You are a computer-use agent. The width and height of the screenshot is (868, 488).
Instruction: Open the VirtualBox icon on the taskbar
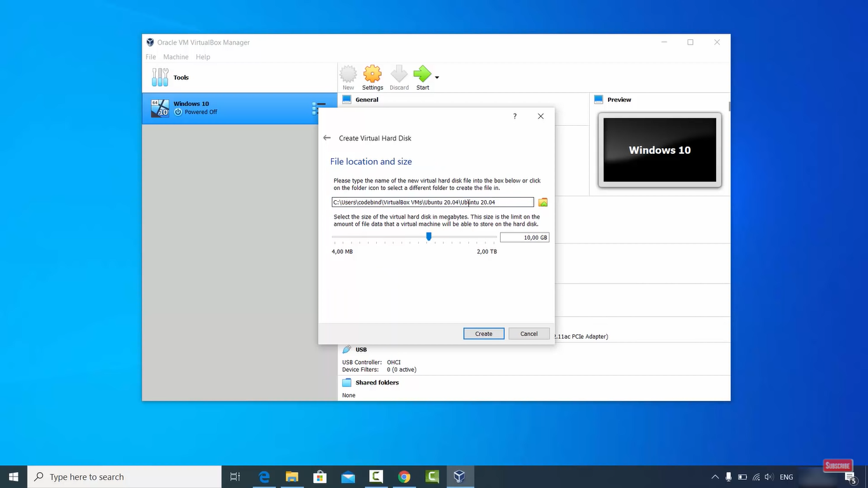coord(459,477)
